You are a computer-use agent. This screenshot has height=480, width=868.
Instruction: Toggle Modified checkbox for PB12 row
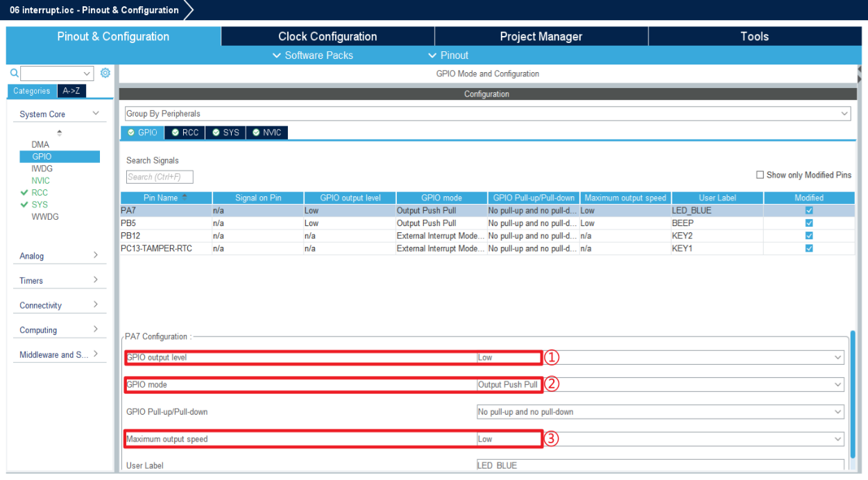[809, 236]
